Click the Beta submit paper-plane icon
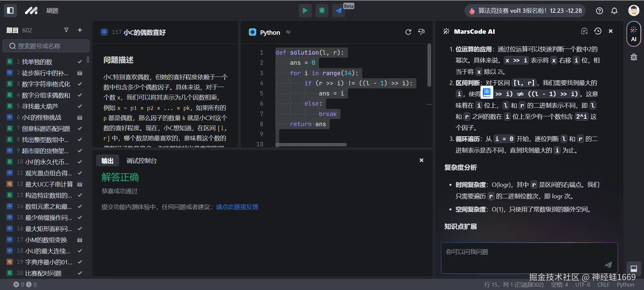This screenshot has height=290, width=644. [339, 10]
